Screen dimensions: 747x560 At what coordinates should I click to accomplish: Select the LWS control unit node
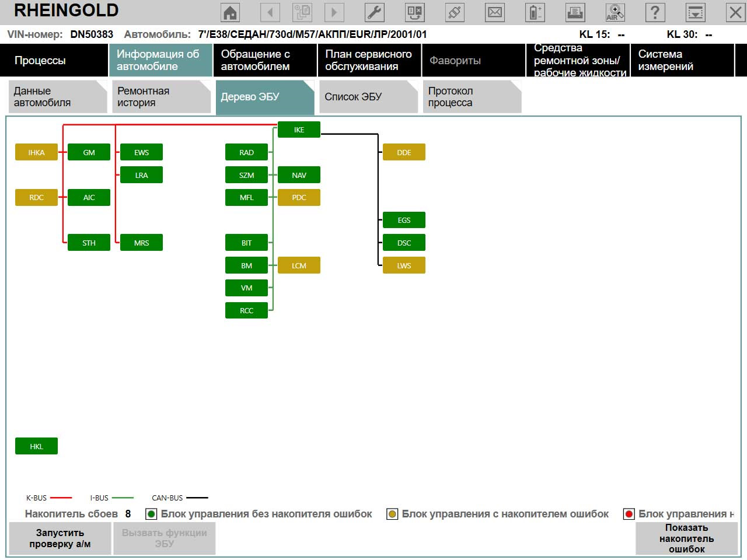[404, 265]
